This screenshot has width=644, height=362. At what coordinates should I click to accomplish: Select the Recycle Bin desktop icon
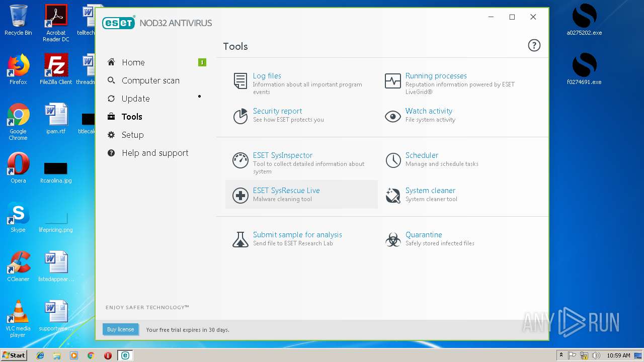click(18, 20)
